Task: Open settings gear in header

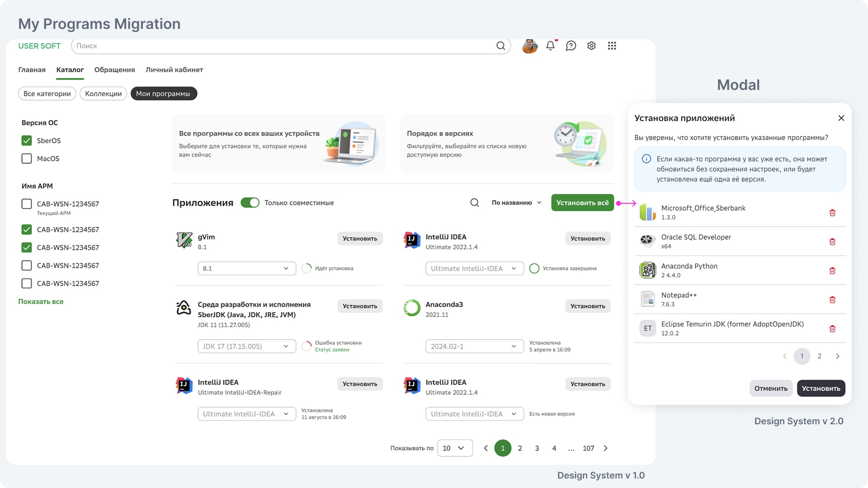Action: coord(591,46)
